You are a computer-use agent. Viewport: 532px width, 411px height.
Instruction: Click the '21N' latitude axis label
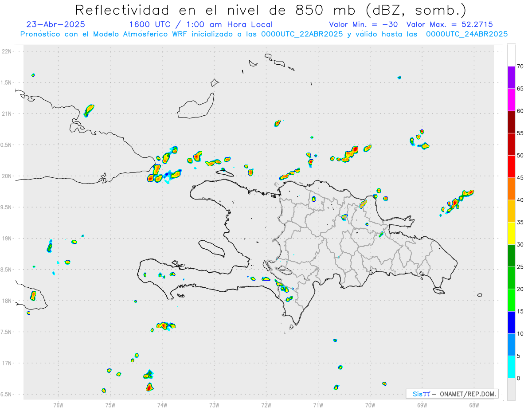tap(8, 114)
